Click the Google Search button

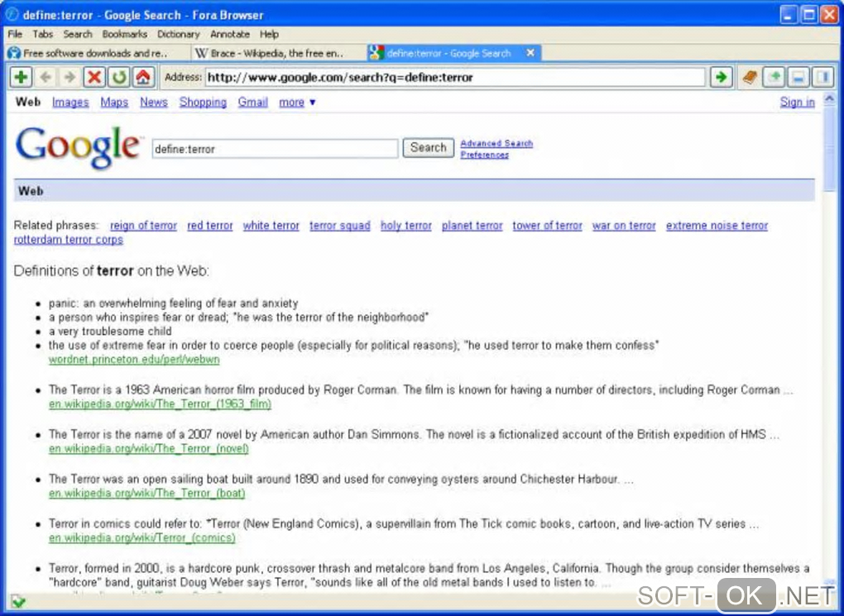(428, 148)
